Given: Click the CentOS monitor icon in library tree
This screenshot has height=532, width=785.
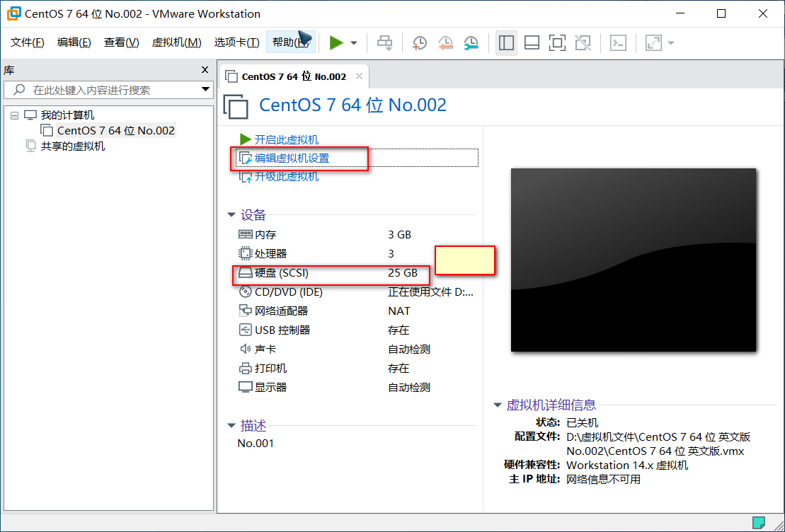Looking at the screenshot, I should 47,130.
